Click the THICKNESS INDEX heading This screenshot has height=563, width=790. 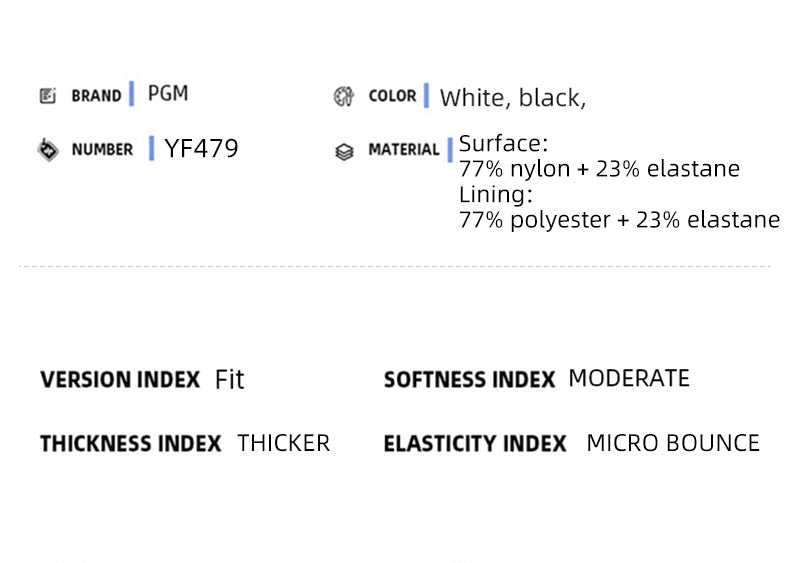pyautogui.click(x=130, y=444)
